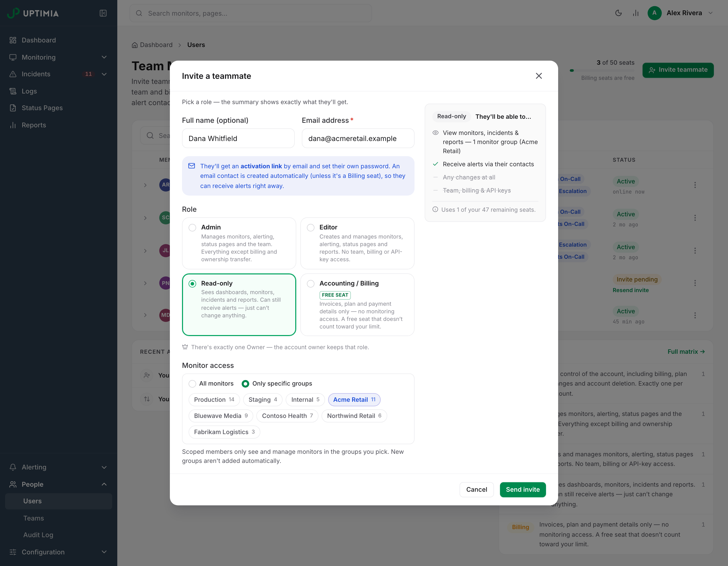Screen dimensions: 728x566
Task: Click the Invite teammate button
Action: (x=678, y=70)
